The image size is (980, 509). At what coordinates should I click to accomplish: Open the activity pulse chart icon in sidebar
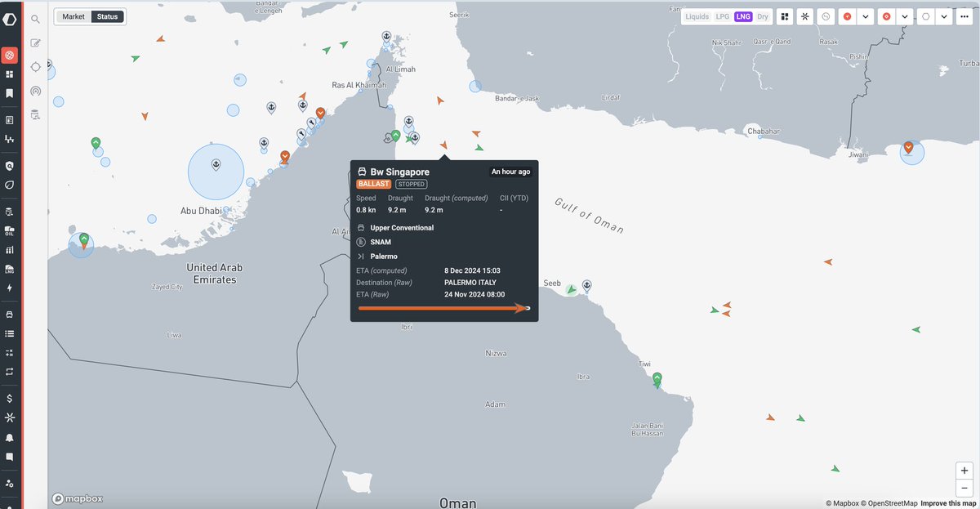click(10, 140)
